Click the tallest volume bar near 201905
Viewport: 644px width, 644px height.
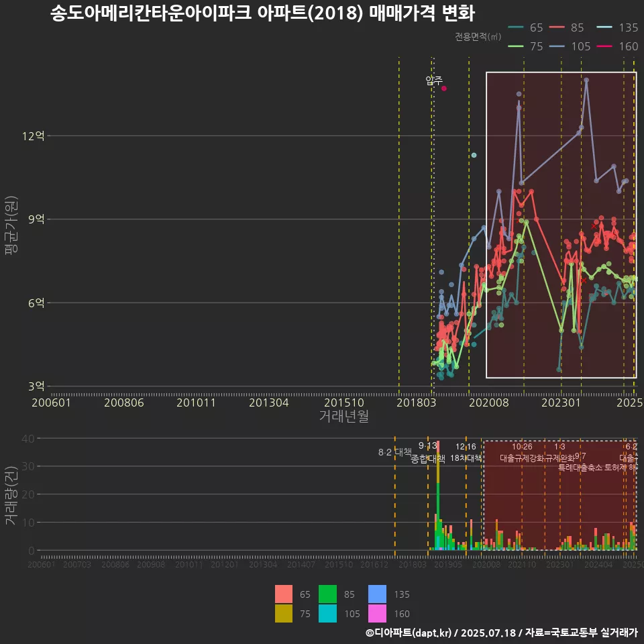click(x=438, y=495)
